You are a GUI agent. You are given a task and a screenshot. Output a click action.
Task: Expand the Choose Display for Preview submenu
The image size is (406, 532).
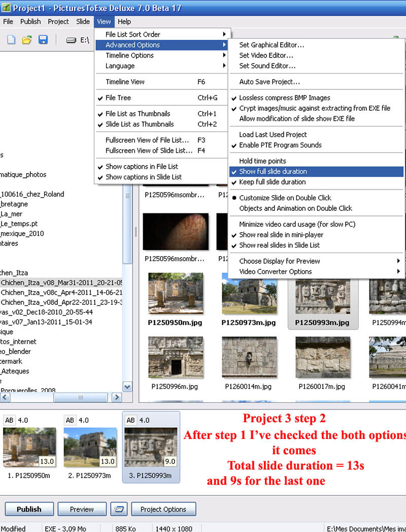click(279, 261)
